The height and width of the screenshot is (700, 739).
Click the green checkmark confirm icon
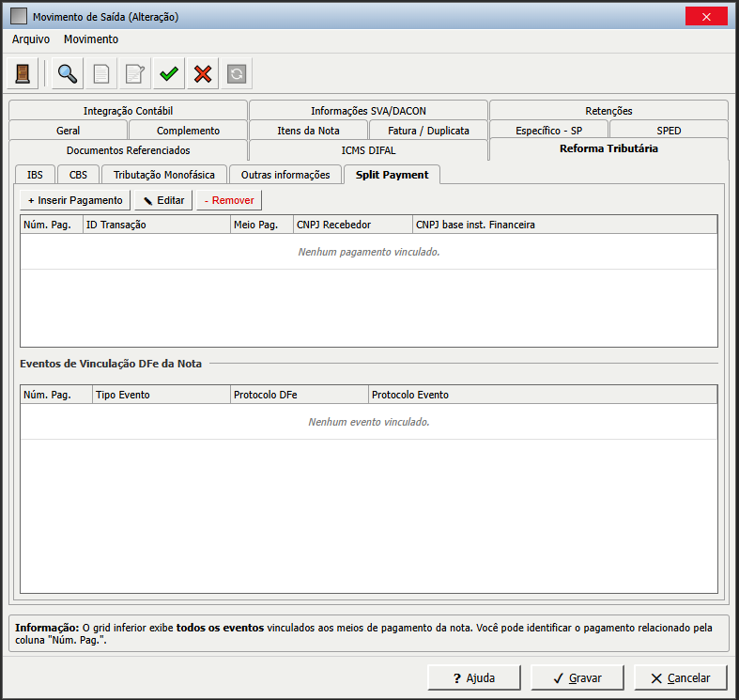point(169,73)
